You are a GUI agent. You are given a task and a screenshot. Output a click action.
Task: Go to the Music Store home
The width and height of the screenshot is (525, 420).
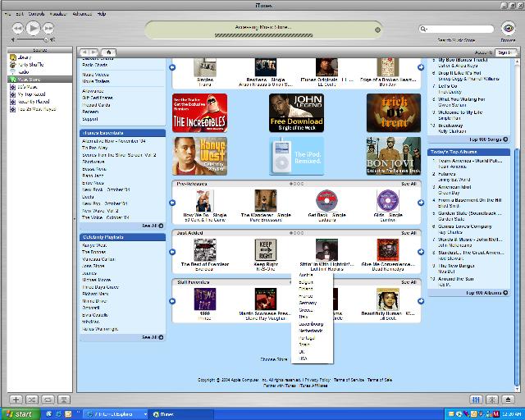coord(108,52)
